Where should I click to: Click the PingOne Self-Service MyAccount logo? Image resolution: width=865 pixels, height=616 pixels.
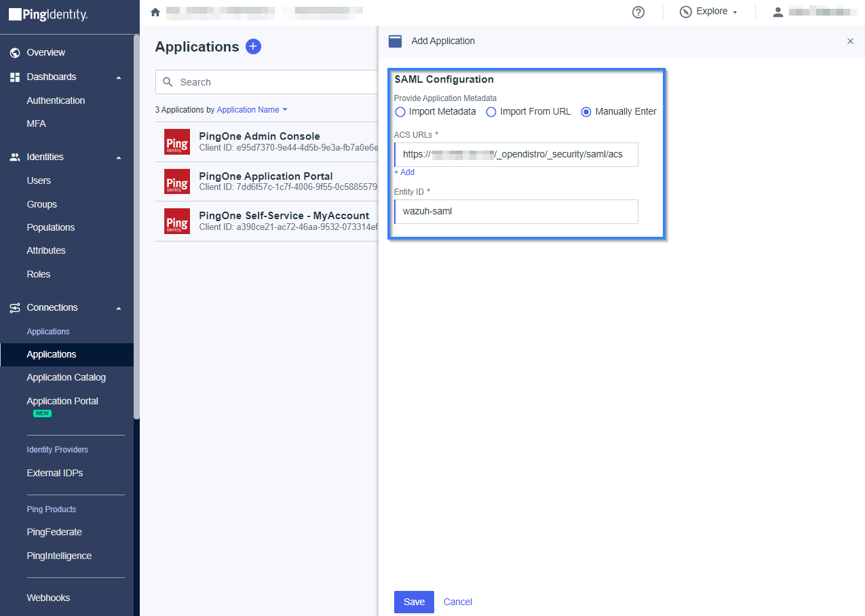pos(177,221)
